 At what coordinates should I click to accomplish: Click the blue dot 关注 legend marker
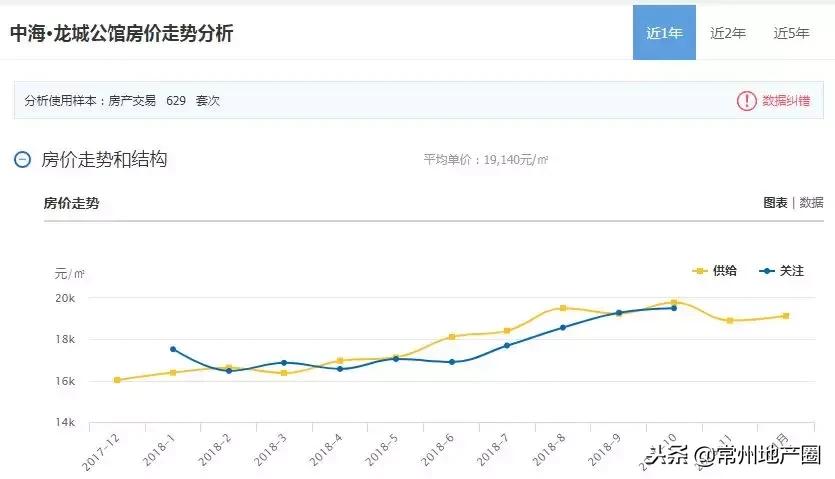(x=767, y=271)
